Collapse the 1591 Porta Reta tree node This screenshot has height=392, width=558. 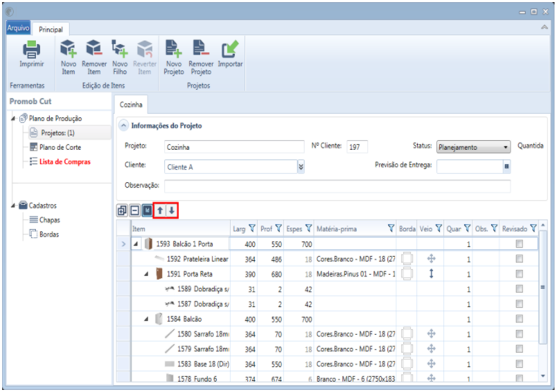click(x=146, y=274)
